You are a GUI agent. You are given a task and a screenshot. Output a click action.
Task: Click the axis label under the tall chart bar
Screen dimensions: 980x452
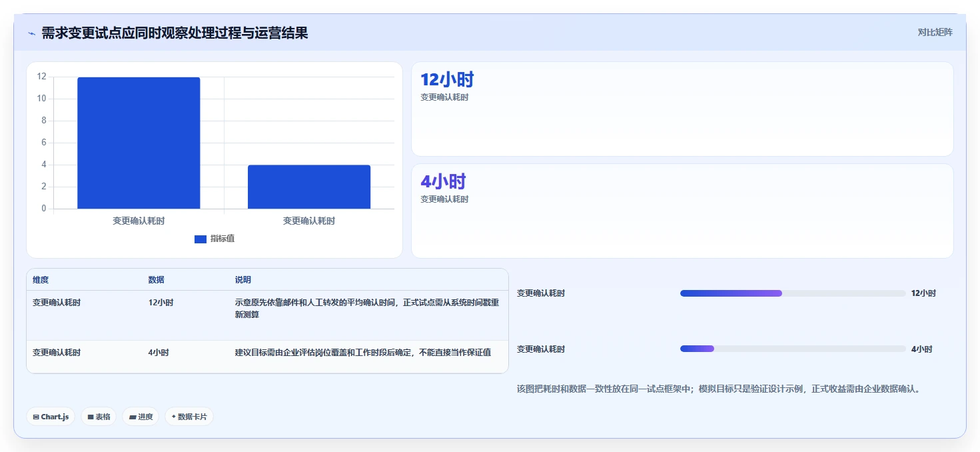click(x=139, y=221)
